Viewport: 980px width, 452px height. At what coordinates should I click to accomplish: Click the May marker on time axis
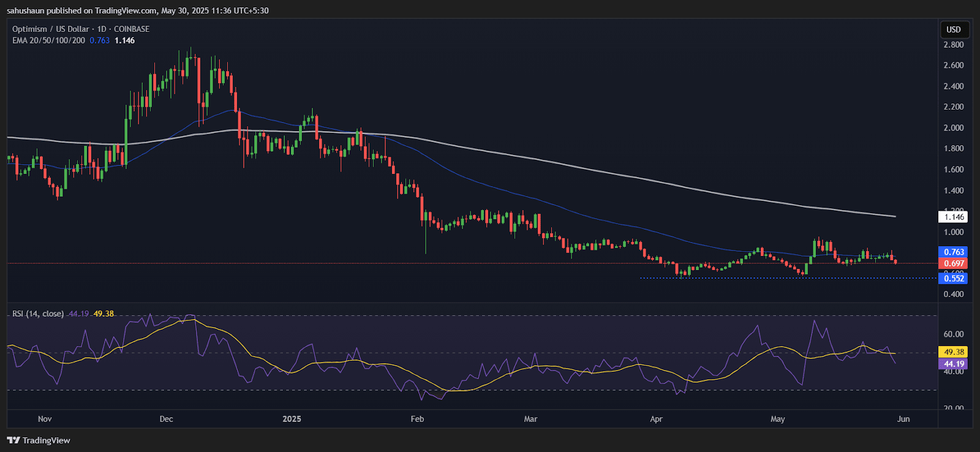click(777, 419)
